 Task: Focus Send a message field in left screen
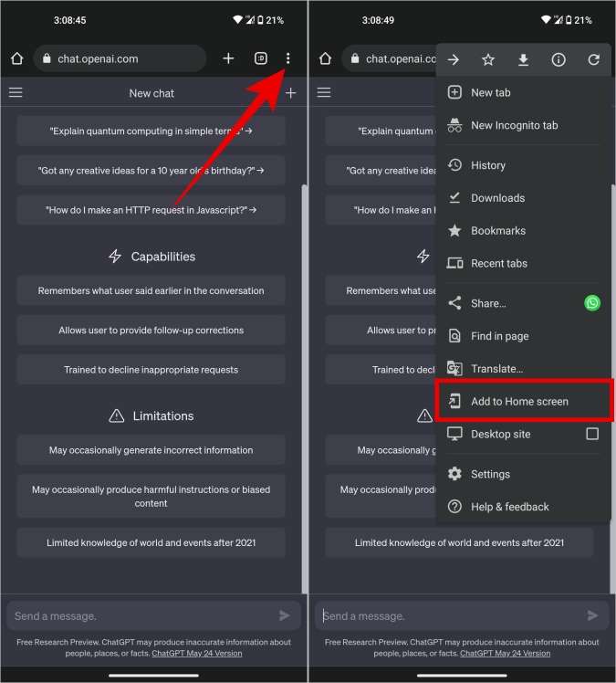pyautogui.click(x=153, y=615)
